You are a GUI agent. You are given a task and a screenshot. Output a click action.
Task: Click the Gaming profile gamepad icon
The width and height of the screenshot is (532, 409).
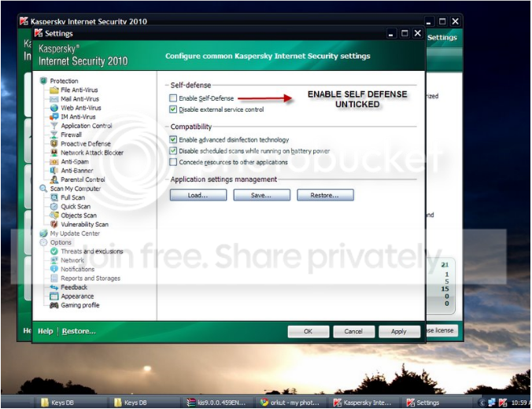point(54,305)
